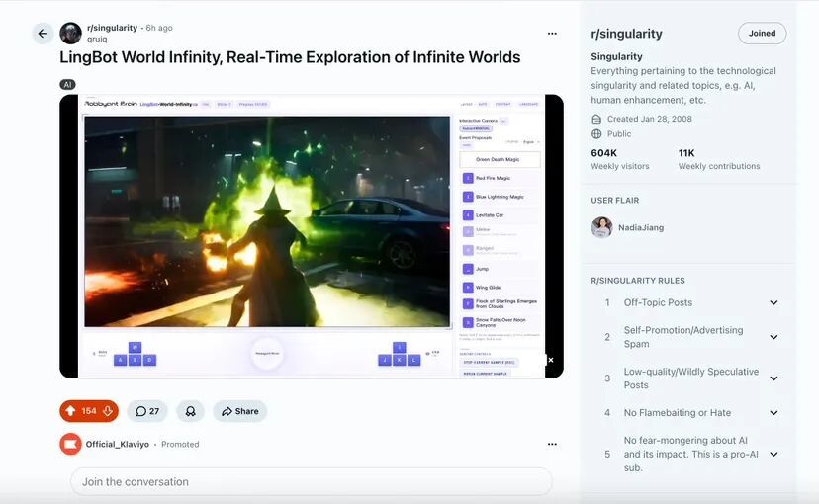The height and width of the screenshot is (504, 819).
Task: Click the r/singularity community avatar
Action: (x=70, y=34)
